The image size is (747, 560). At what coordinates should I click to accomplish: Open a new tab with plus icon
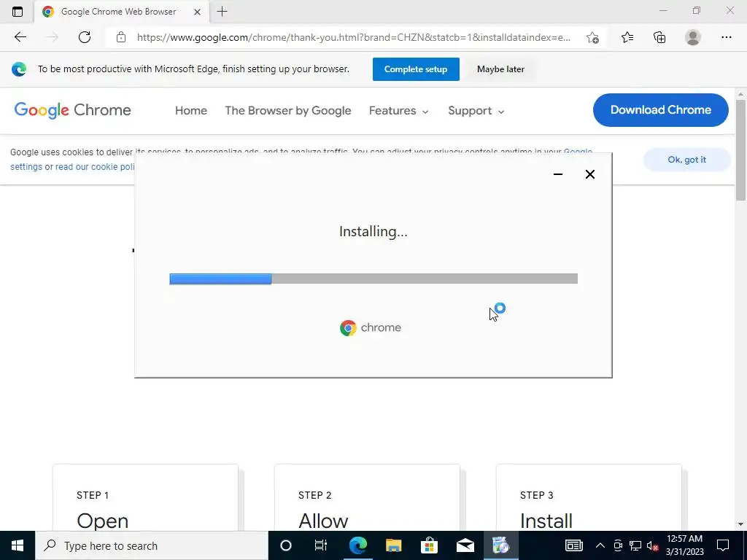pos(222,12)
